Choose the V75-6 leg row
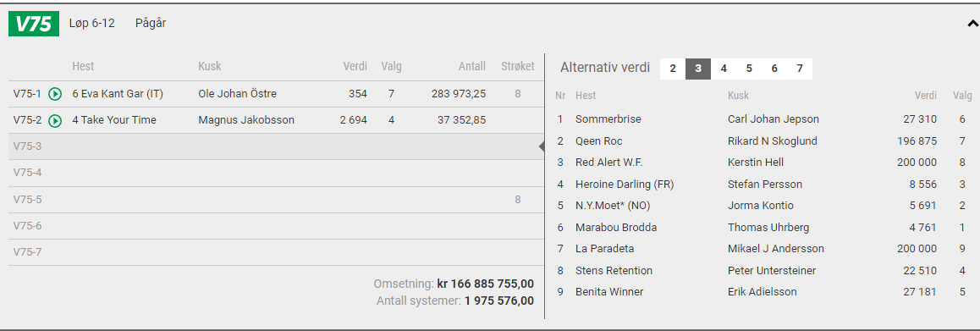Screen dimensions: 980x331 (x=276, y=226)
